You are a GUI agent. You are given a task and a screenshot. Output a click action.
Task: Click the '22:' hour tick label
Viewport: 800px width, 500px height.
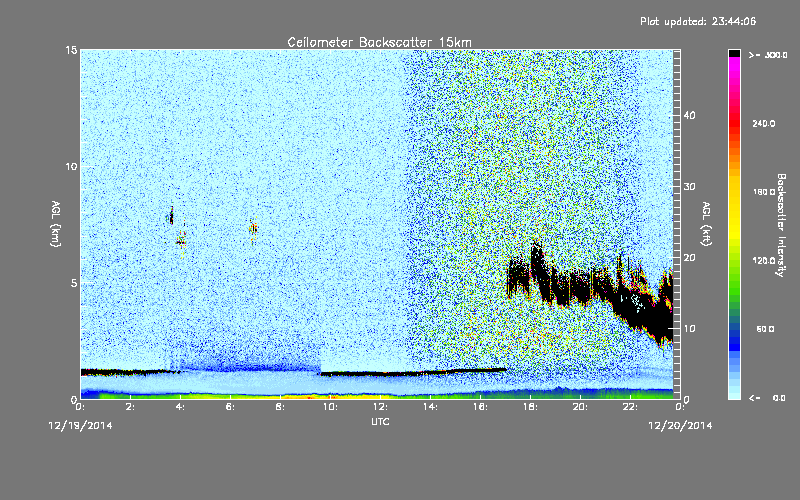pos(630,407)
